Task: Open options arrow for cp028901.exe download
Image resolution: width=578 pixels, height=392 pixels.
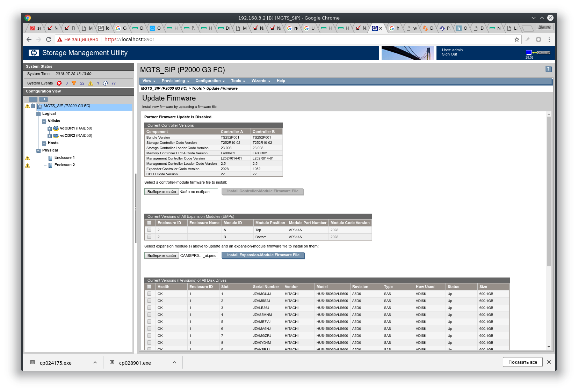Action: [174, 362]
